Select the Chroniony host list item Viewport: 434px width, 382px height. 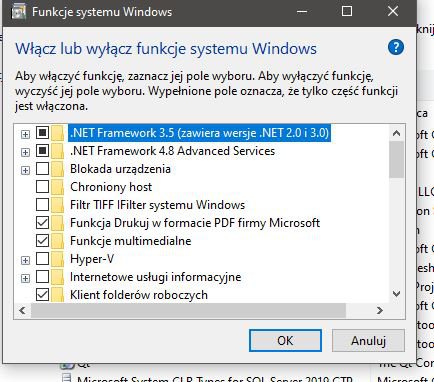(x=111, y=187)
